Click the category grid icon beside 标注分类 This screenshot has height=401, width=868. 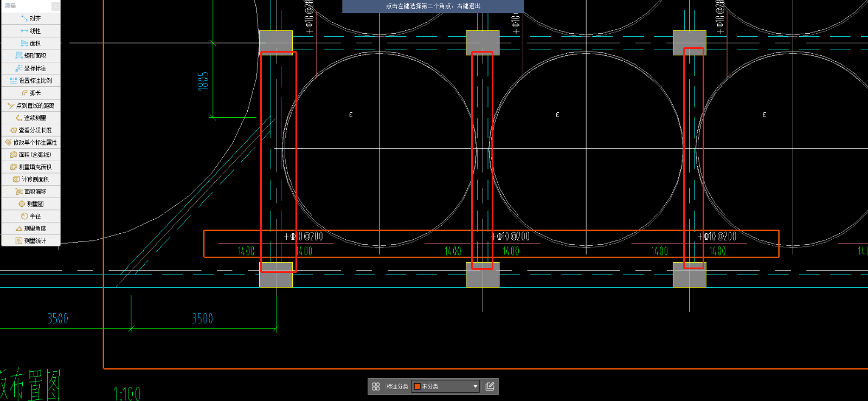tap(376, 386)
